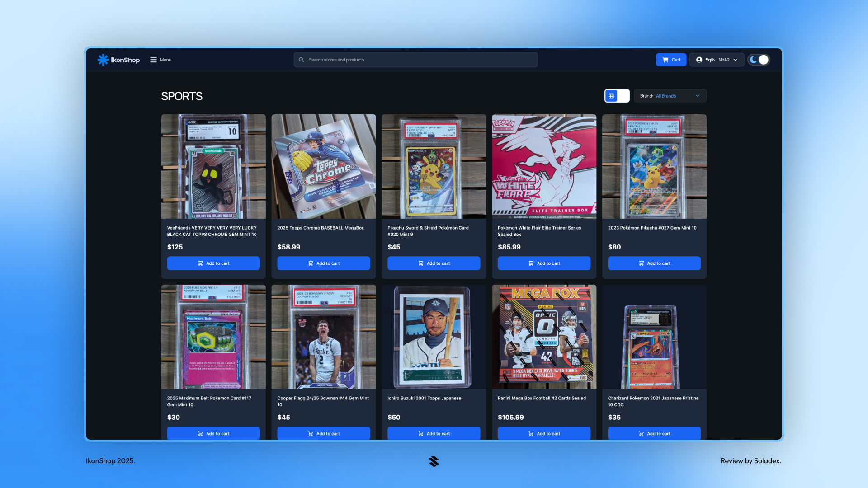The width and height of the screenshot is (868, 488).
Task: Add Ichiro Suzuki 2001 Topps to cart
Action: pyautogui.click(x=434, y=433)
